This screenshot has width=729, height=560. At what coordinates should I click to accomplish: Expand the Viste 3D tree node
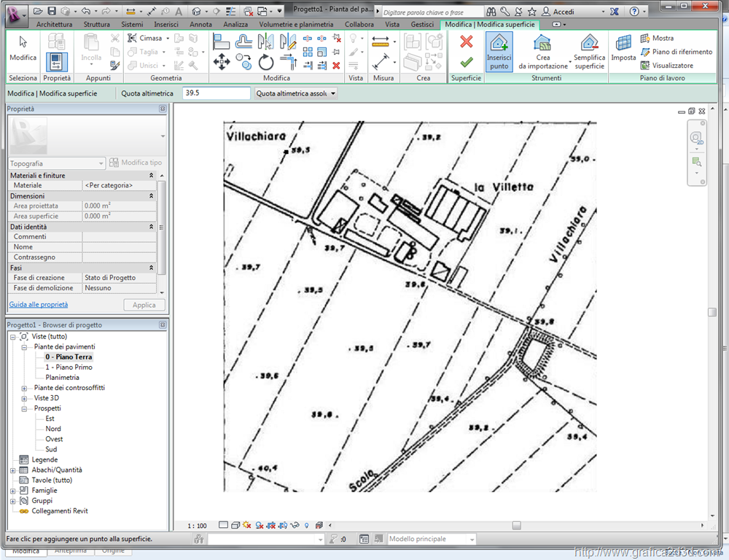tap(25, 398)
